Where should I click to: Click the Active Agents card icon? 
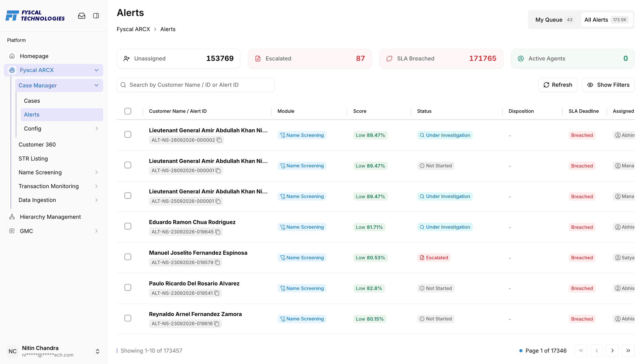521,59
